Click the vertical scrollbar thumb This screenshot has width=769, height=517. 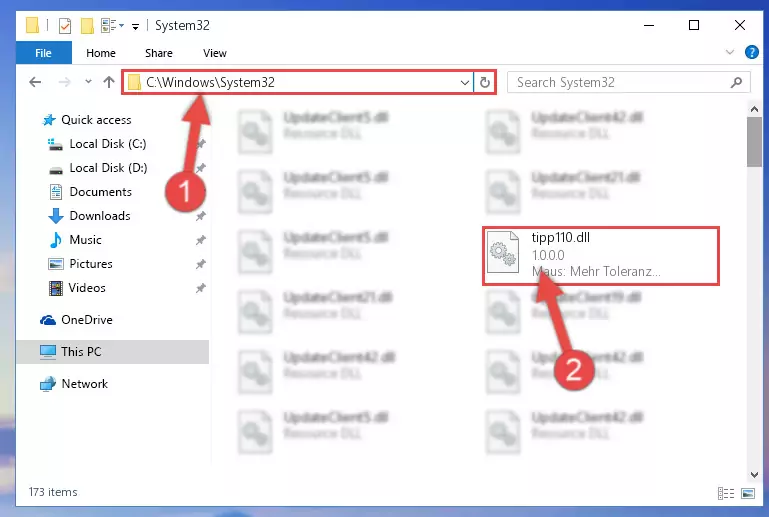[754, 142]
